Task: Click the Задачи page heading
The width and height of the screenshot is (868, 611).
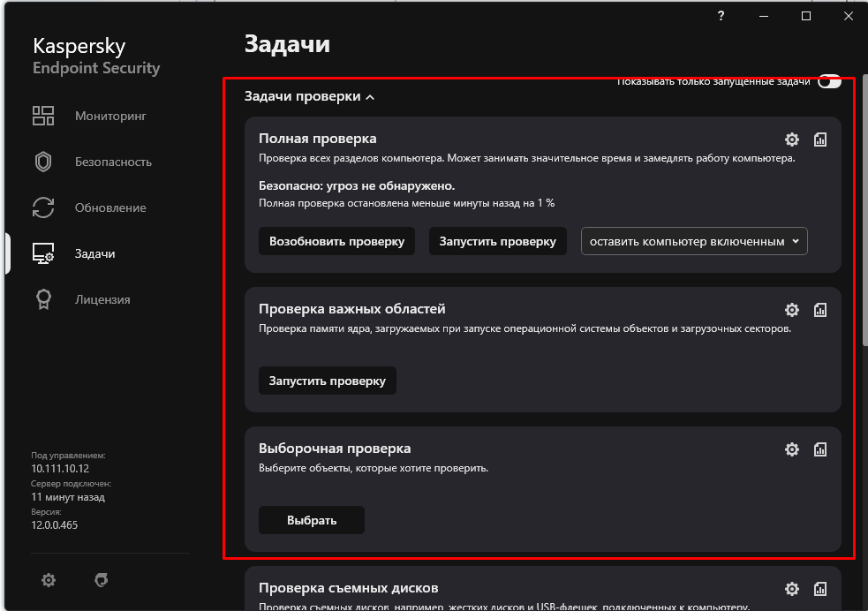Action: pos(287,44)
